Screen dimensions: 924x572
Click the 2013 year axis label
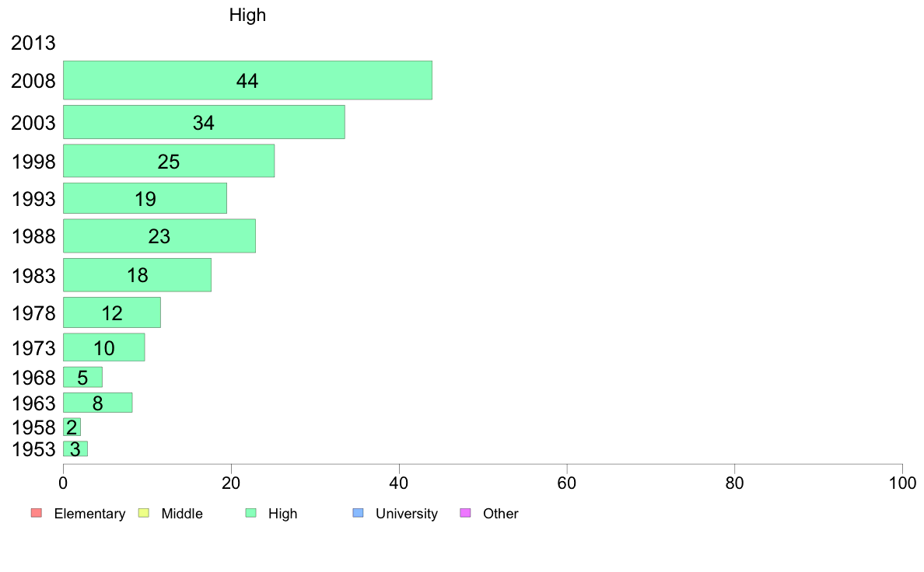point(33,43)
